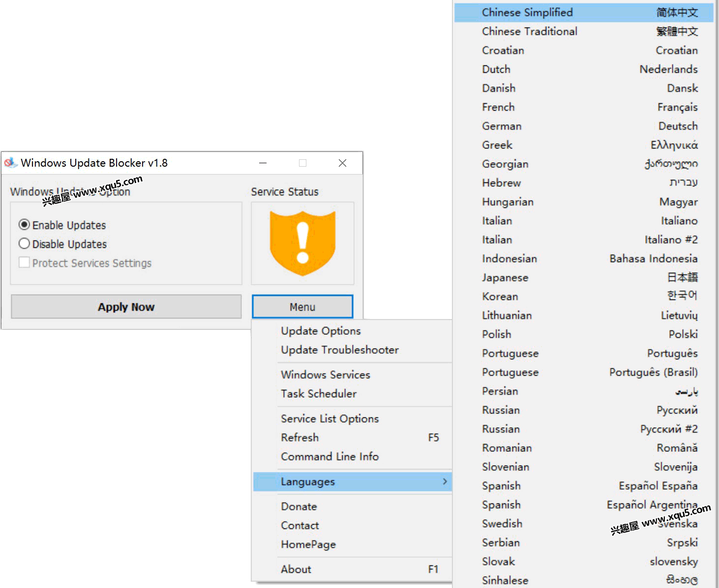Select French Français language

(584, 107)
